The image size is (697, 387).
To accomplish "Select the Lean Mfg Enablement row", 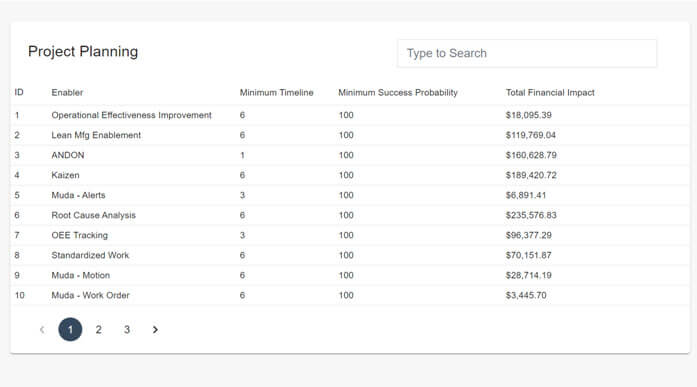I will 350,135.
